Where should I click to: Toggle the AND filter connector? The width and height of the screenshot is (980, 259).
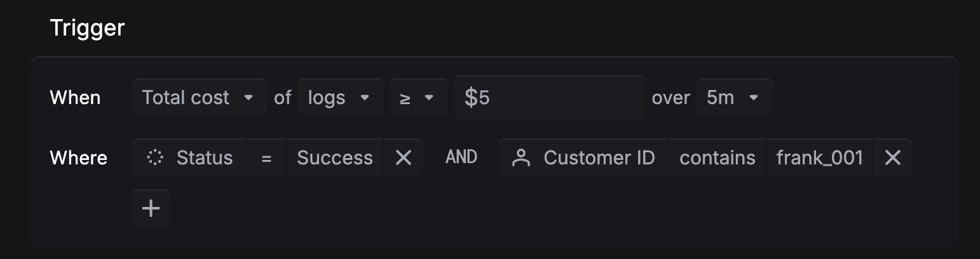tap(461, 157)
